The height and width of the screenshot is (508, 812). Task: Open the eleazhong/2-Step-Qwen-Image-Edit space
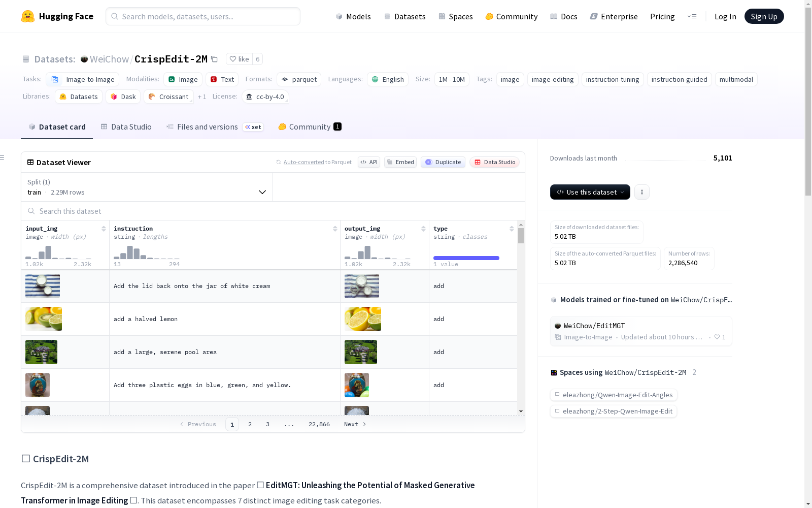(613, 411)
